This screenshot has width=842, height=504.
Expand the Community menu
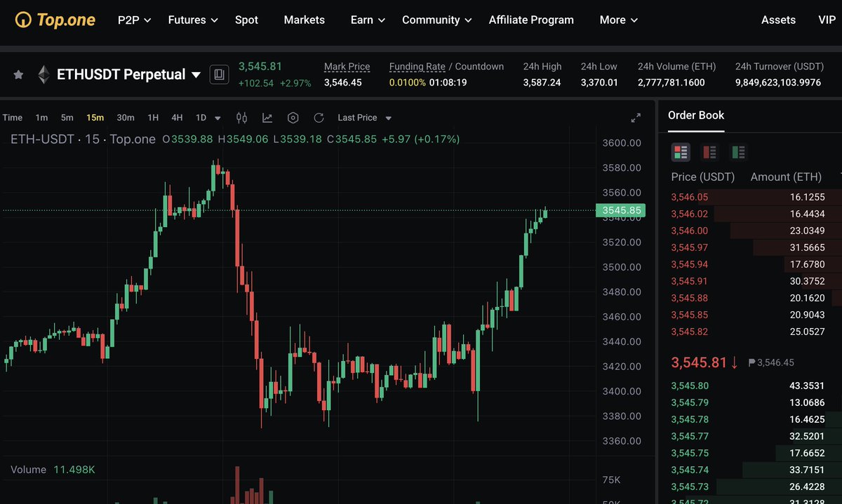437,20
